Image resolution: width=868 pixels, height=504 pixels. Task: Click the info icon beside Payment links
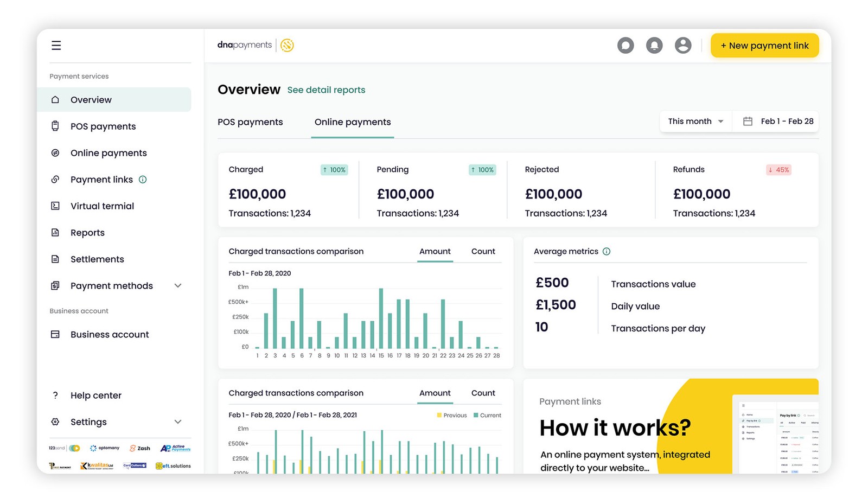coord(143,180)
